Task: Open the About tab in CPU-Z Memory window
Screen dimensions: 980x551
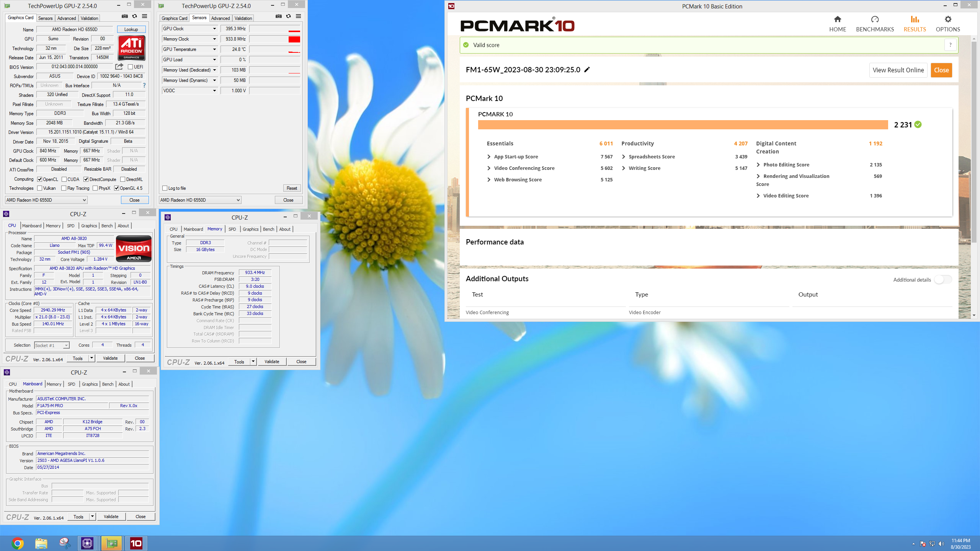Action: tap(285, 229)
